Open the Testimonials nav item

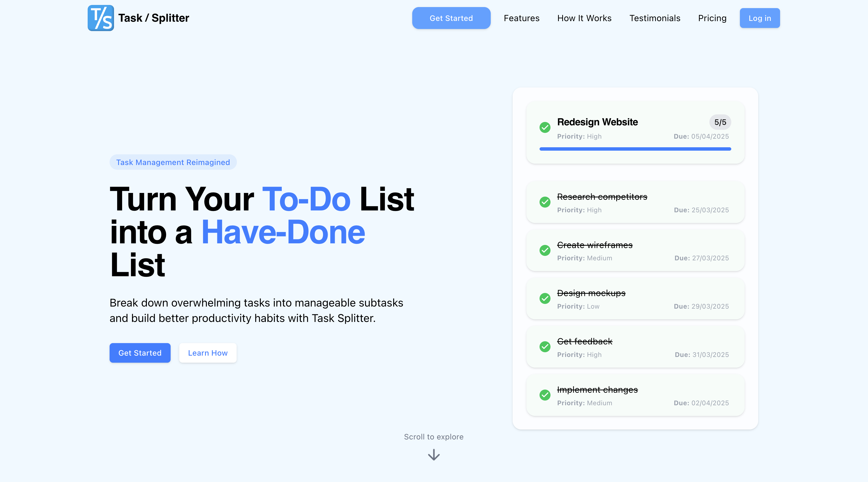click(x=654, y=18)
